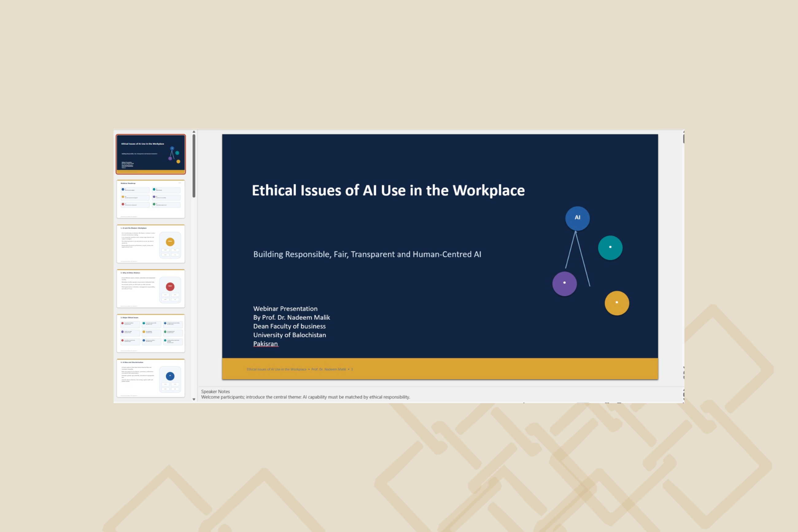Click the slide title 'Ethical Issues of AI Use in the Workplace'

(x=388, y=190)
